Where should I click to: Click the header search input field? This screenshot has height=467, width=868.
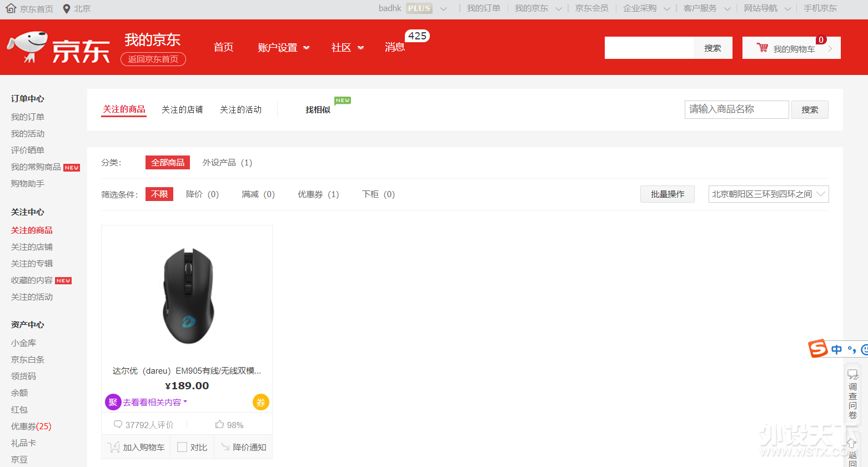click(649, 48)
